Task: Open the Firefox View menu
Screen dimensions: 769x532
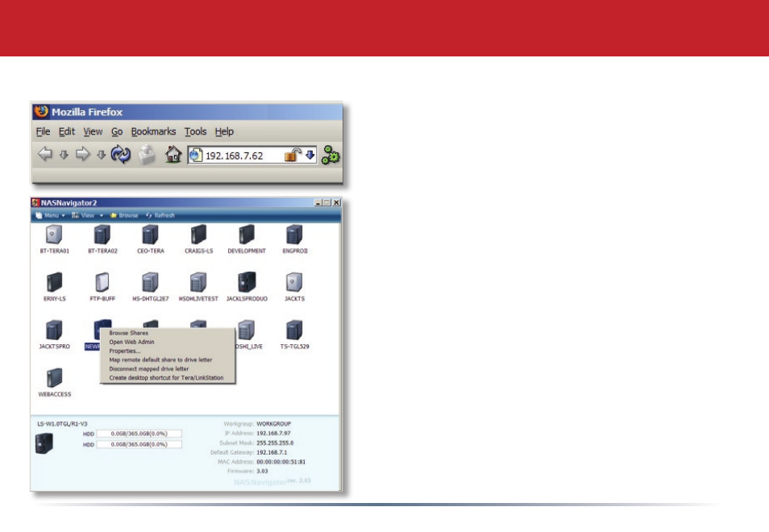Action: click(x=93, y=131)
